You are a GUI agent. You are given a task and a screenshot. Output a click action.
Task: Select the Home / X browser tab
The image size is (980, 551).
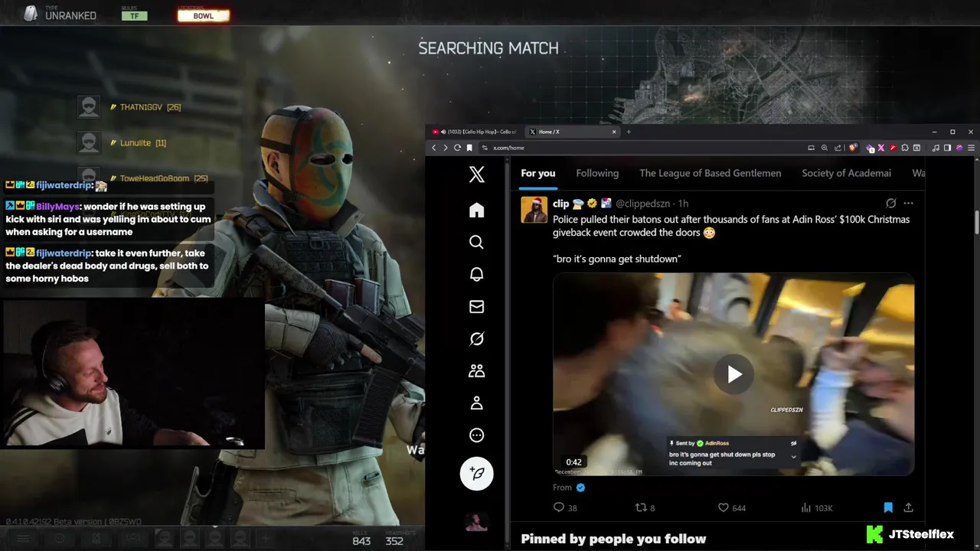click(573, 132)
